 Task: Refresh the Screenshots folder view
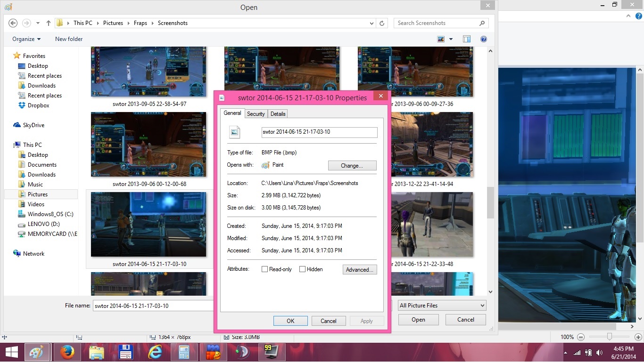coord(382,23)
